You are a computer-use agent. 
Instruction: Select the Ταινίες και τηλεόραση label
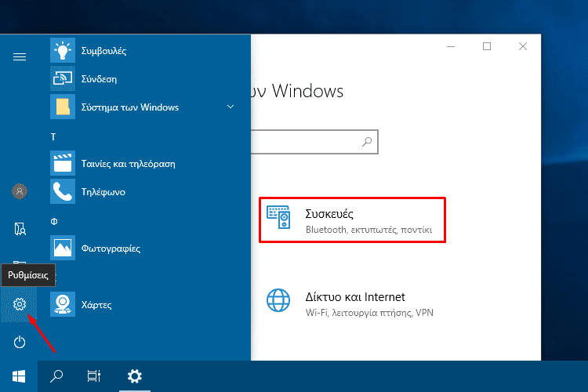129,164
